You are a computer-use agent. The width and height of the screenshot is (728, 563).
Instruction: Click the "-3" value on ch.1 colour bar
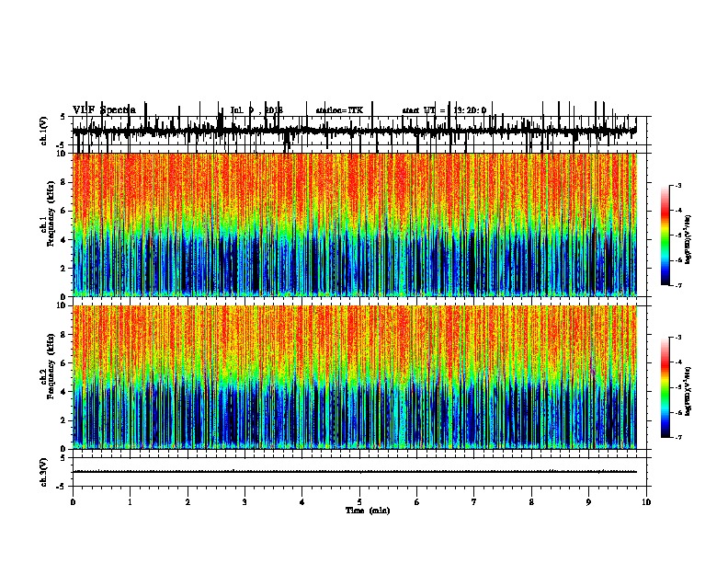(x=677, y=185)
